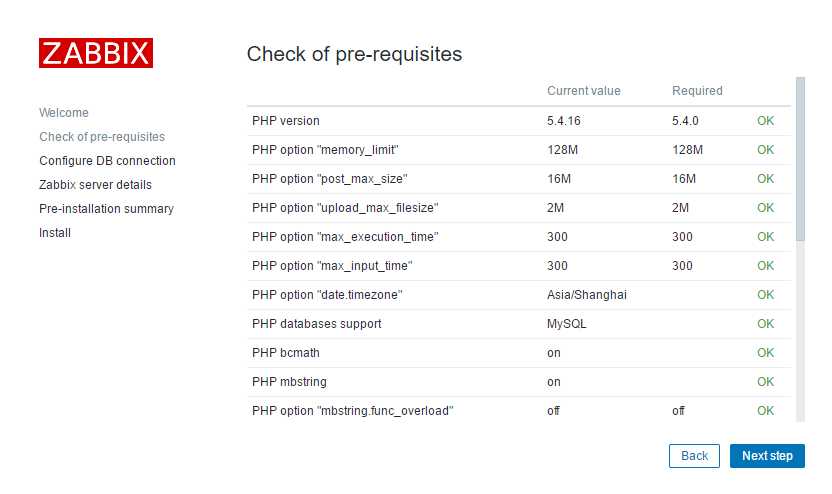
Task: Select Pre-installation summary step
Action: pyautogui.click(x=106, y=209)
